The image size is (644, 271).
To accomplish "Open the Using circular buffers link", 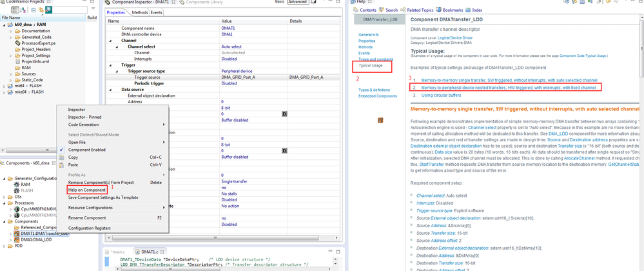I will tap(441, 95).
